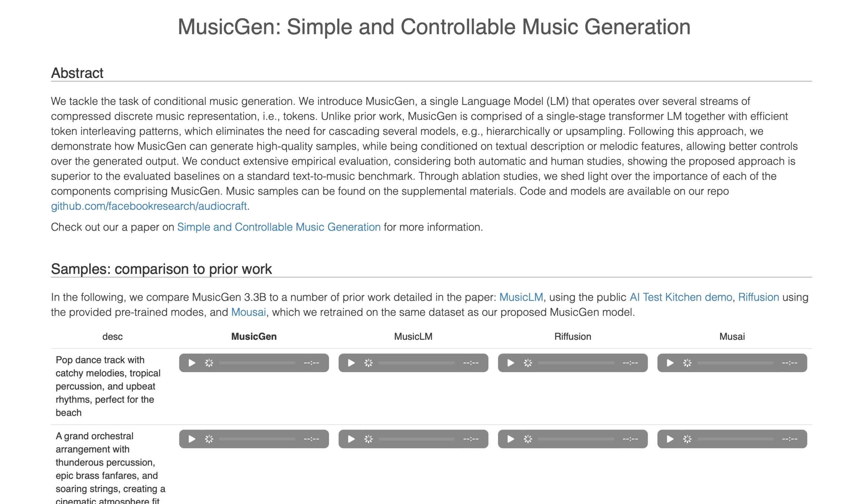Viewport: 863px width, 504px height.
Task: Follow the MusicLM link in the comparison paragraph
Action: (521, 297)
